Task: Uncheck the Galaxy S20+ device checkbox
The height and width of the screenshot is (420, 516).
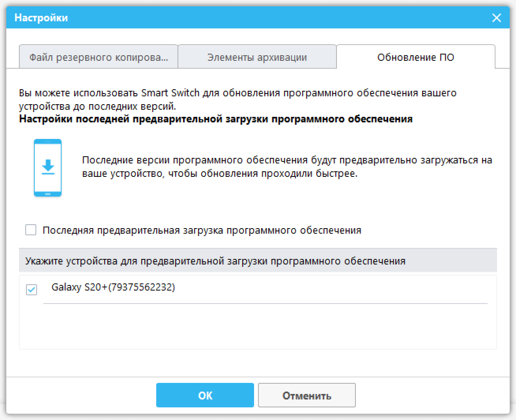Action: click(x=32, y=290)
